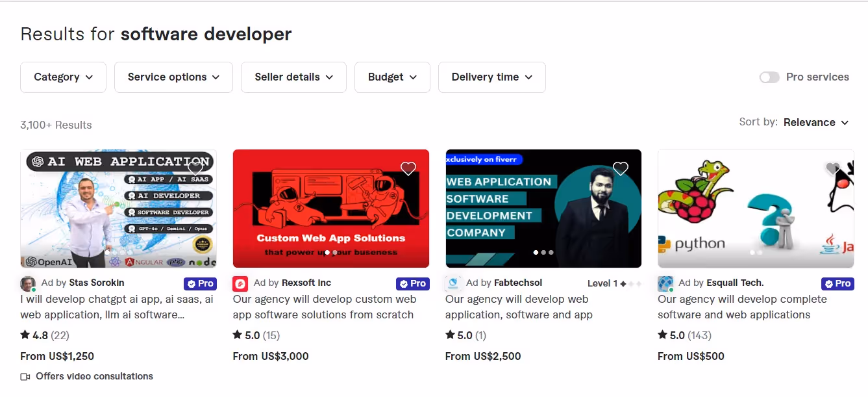Image resolution: width=868 pixels, height=397 pixels.
Task: Click the Pro badge beside Rexsoft Inc
Action: coord(413,283)
